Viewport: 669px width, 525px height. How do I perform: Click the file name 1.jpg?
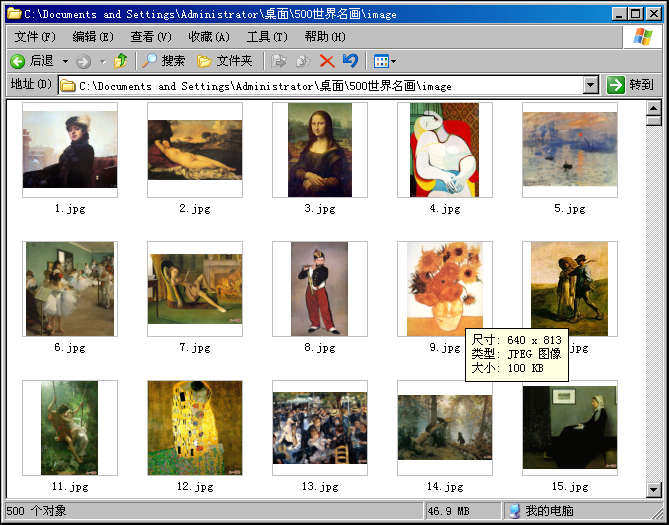(70, 209)
